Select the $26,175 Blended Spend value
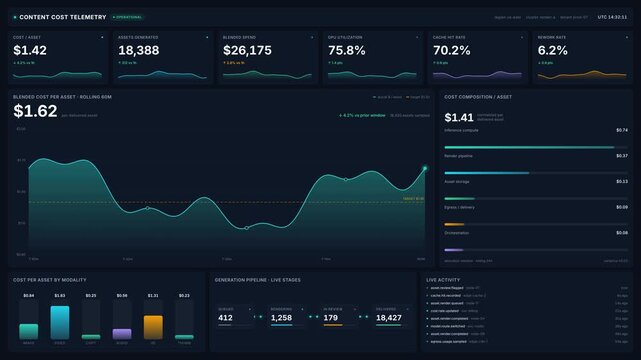Screen dimensions: 641x360 (247, 50)
